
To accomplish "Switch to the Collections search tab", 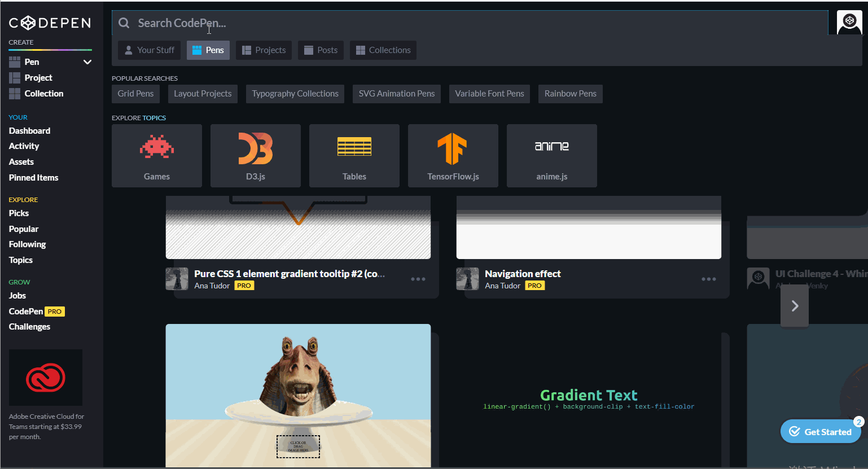I will pos(383,50).
